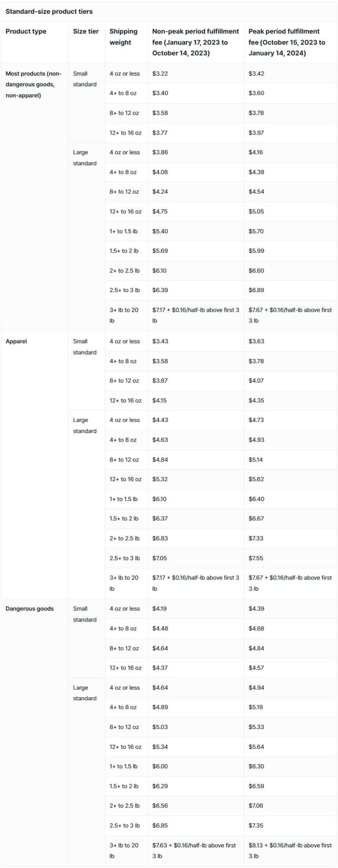Select the Dangerous goods product type cell
The width and height of the screenshot is (338, 868).
29,609
